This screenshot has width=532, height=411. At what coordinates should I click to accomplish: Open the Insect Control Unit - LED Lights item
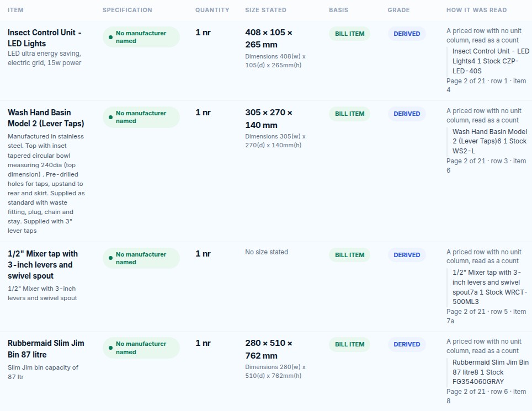[x=45, y=38]
